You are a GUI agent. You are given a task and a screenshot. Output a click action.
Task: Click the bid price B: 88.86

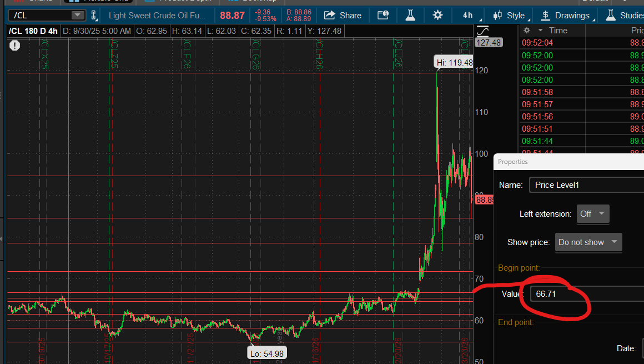(x=299, y=12)
